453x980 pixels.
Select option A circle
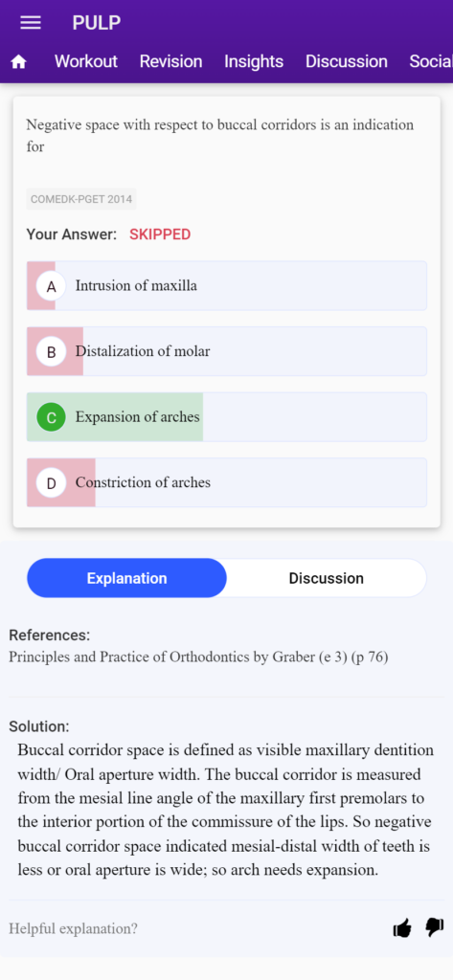52,286
